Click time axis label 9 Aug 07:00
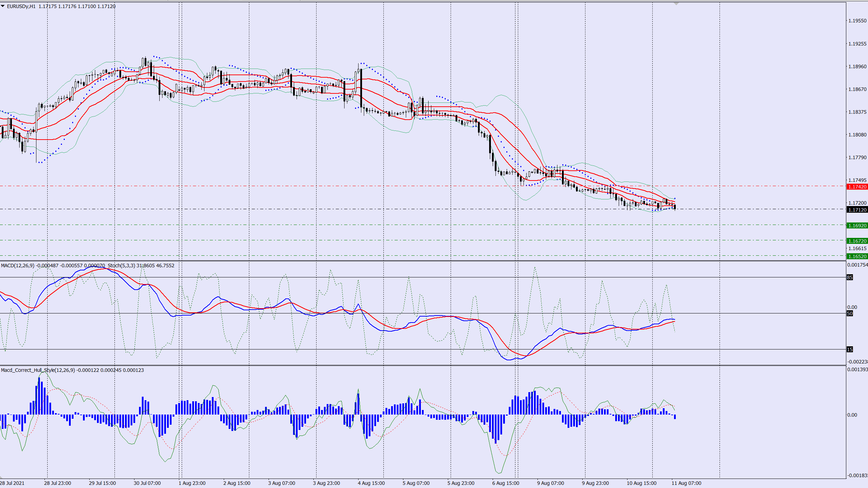This screenshot has height=488, width=868. (550, 483)
